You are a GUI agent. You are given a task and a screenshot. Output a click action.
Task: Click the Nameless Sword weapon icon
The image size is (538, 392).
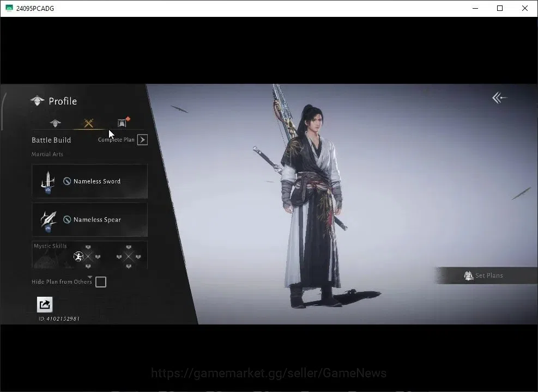[x=48, y=182]
